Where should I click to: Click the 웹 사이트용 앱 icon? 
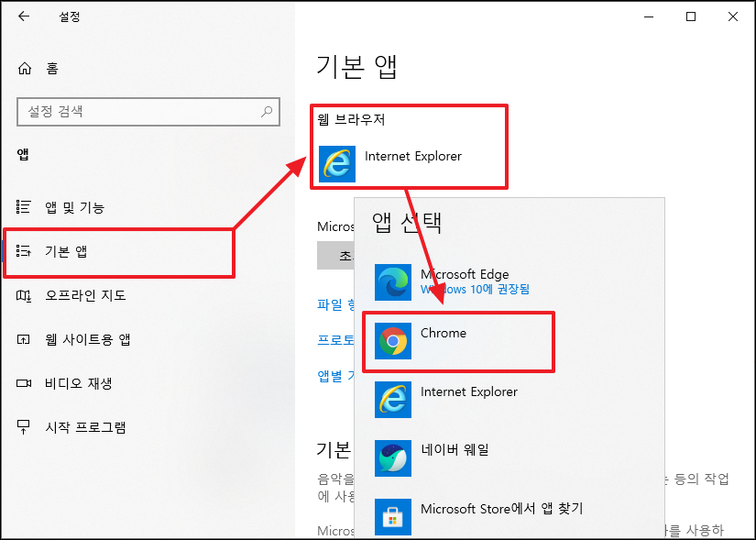click(x=24, y=339)
